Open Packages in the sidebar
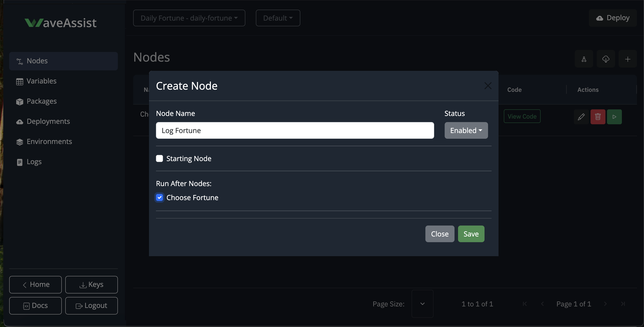644x327 pixels. tap(41, 101)
